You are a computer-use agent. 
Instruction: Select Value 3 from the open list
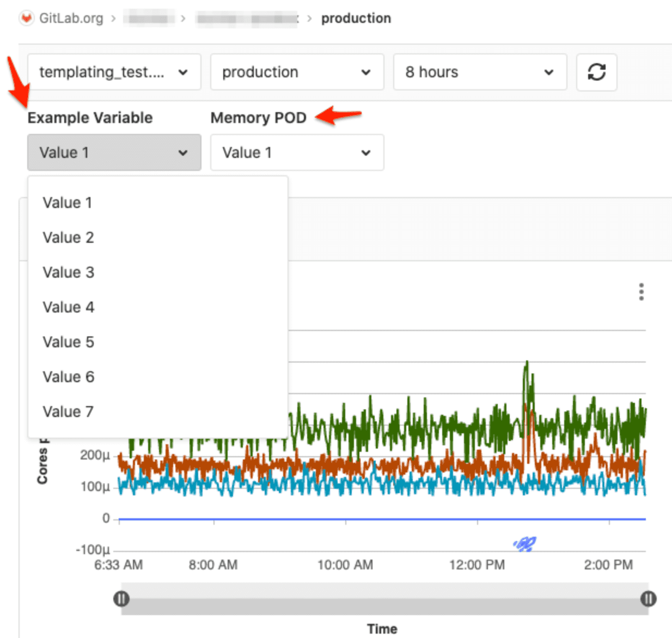pyautogui.click(x=68, y=272)
